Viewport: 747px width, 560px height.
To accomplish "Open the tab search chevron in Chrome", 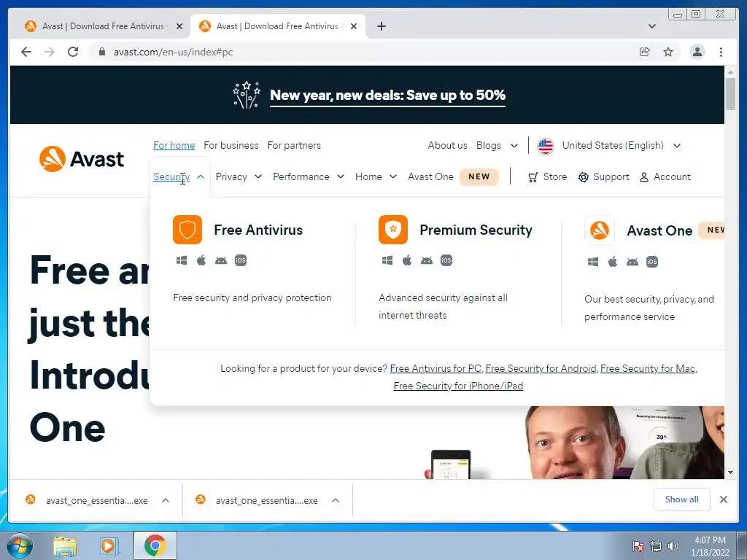I will tap(652, 26).
